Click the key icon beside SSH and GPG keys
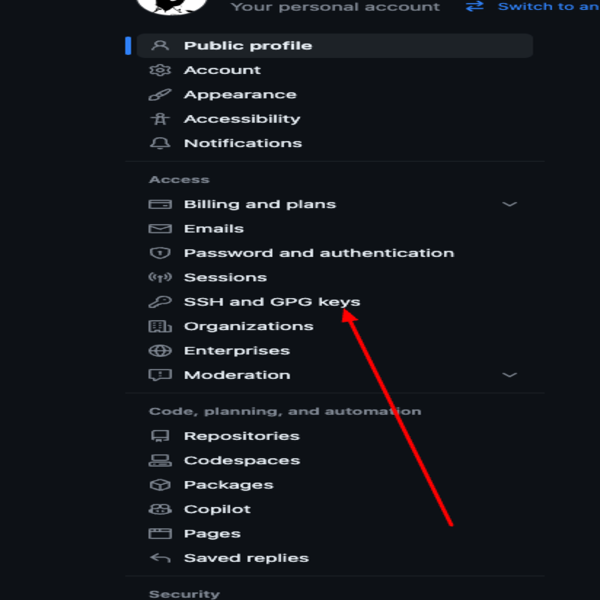This screenshot has height=600, width=600. pyautogui.click(x=160, y=302)
